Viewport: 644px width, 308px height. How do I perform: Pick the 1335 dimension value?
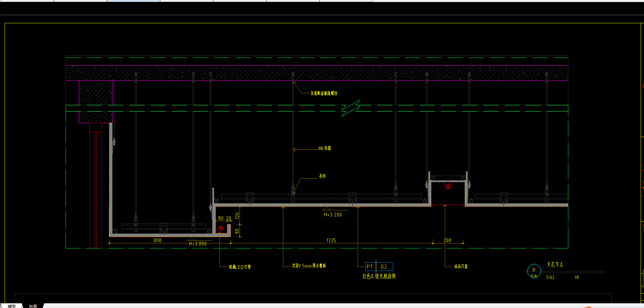tap(331, 240)
